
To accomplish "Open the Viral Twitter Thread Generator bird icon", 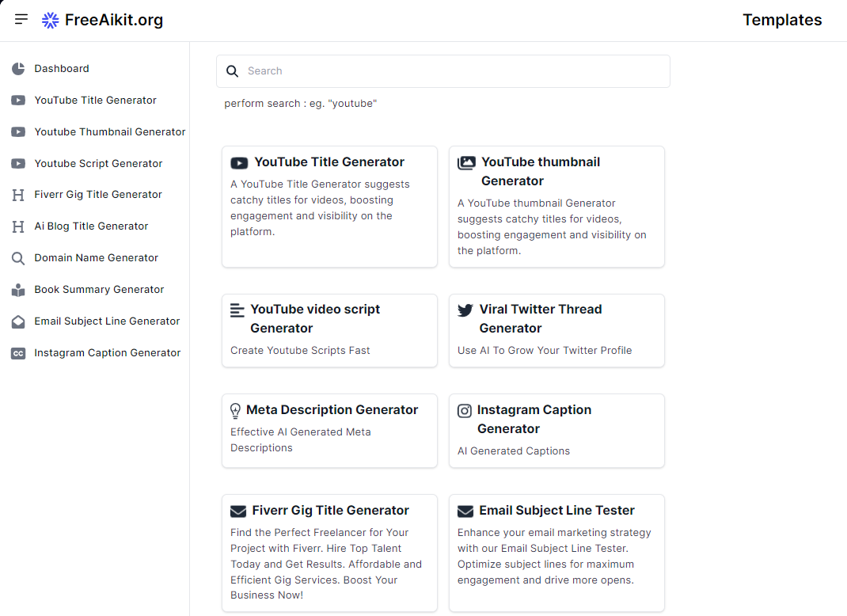I will coord(465,310).
